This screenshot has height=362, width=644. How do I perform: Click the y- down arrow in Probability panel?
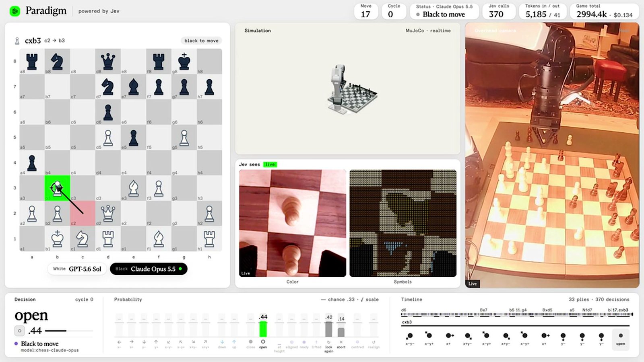coord(144,342)
